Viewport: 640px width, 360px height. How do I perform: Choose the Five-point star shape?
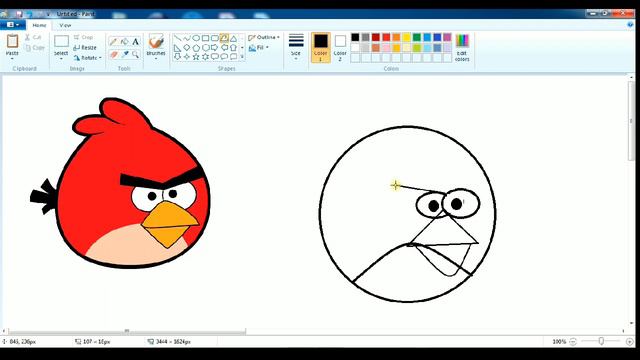click(196, 57)
